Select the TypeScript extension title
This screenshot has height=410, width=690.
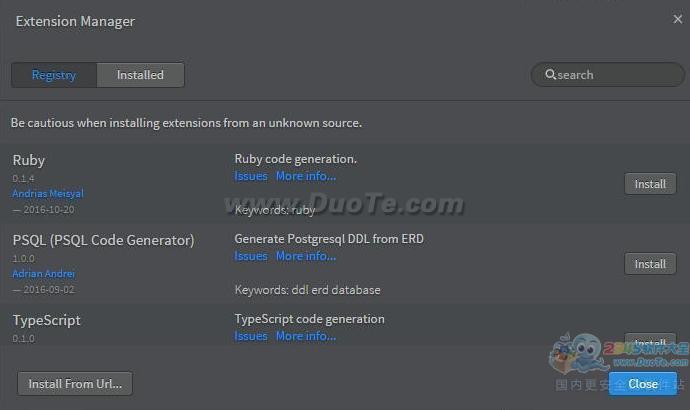point(46,320)
